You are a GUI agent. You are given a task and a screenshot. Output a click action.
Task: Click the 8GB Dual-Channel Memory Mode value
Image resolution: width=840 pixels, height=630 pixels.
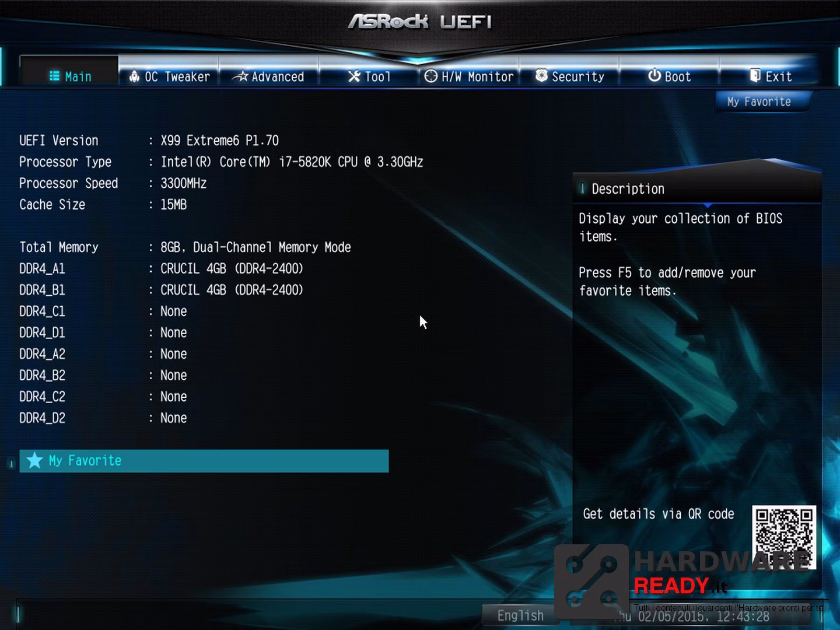click(256, 247)
